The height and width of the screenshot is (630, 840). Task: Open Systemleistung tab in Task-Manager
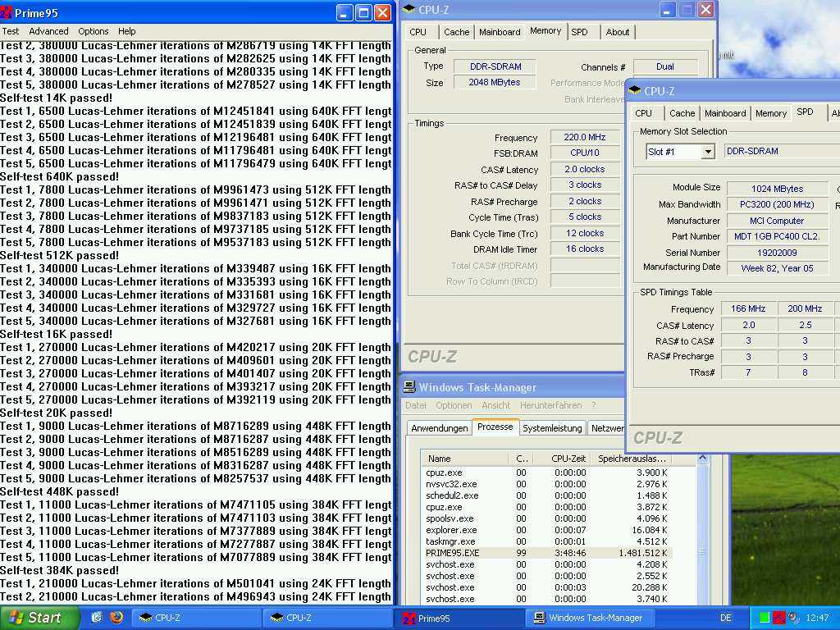(552, 428)
